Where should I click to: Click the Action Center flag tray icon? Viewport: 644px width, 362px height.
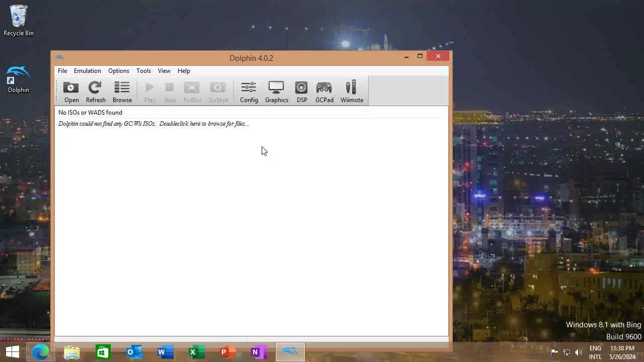[x=554, y=352]
